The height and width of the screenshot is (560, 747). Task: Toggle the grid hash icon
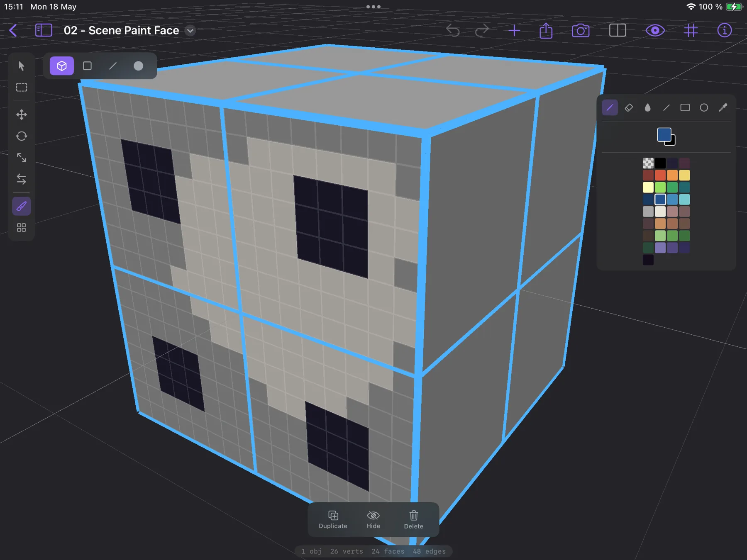pos(691,30)
